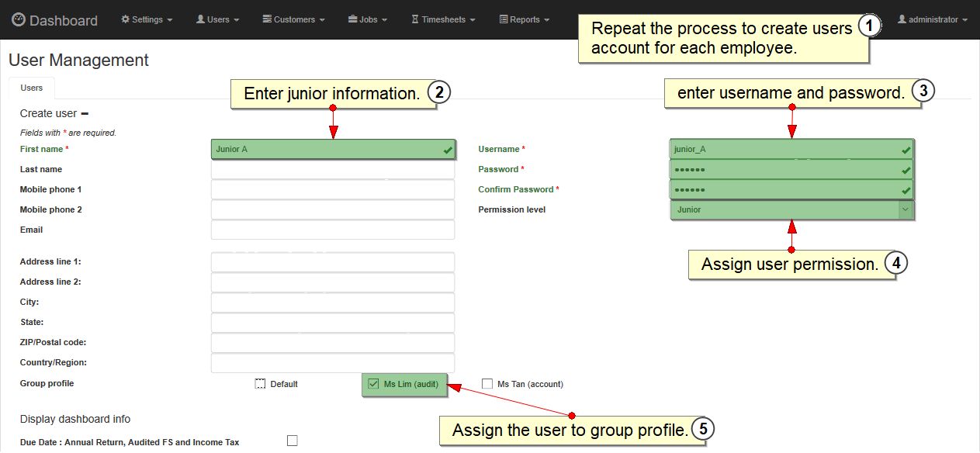980x453 pixels.
Task: Open the Permission level dropdown
Action: tap(791, 209)
